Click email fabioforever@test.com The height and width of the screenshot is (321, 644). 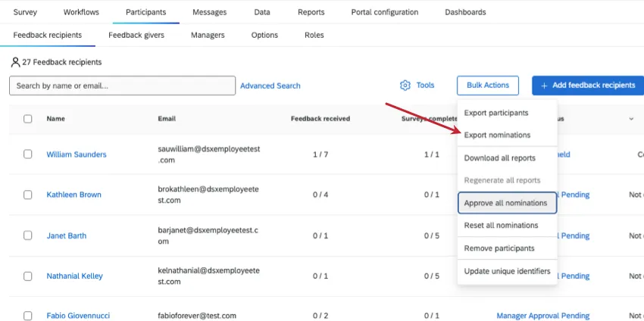197,316
